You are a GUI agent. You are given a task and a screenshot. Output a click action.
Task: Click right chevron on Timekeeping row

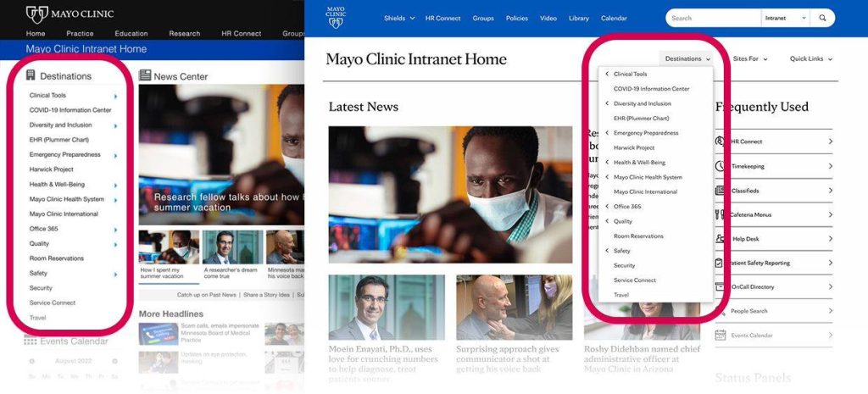click(x=831, y=165)
